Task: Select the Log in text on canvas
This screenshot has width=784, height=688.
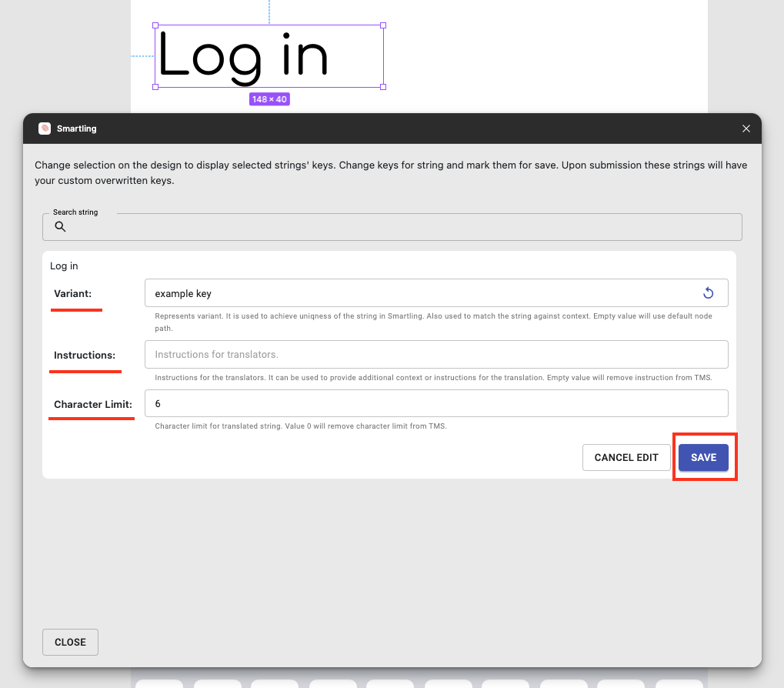Action: point(269,56)
